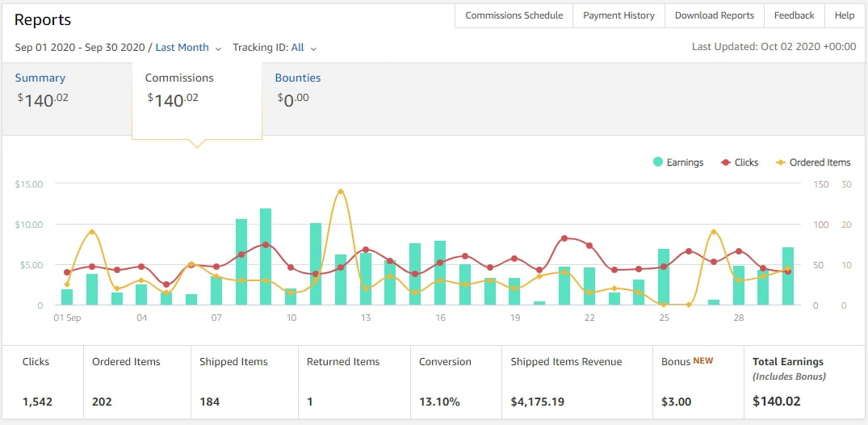Click the $15.00 earnings axis label
The image size is (868, 425).
point(29,184)
